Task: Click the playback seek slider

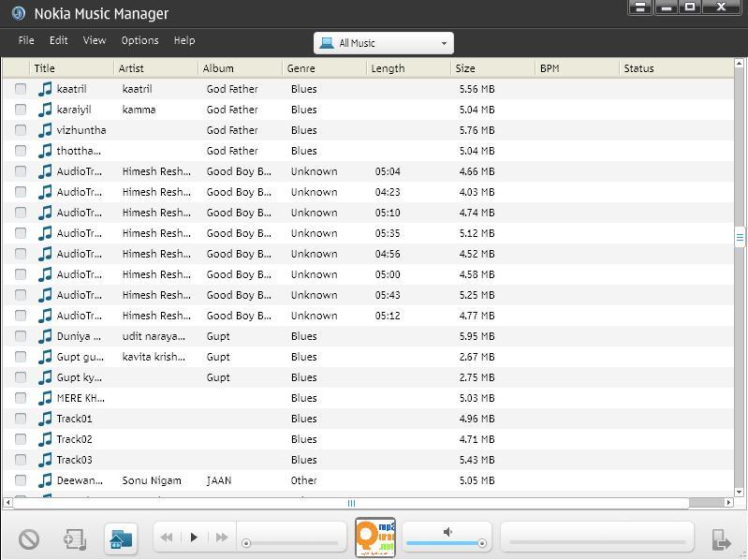Action: point(292,543)
